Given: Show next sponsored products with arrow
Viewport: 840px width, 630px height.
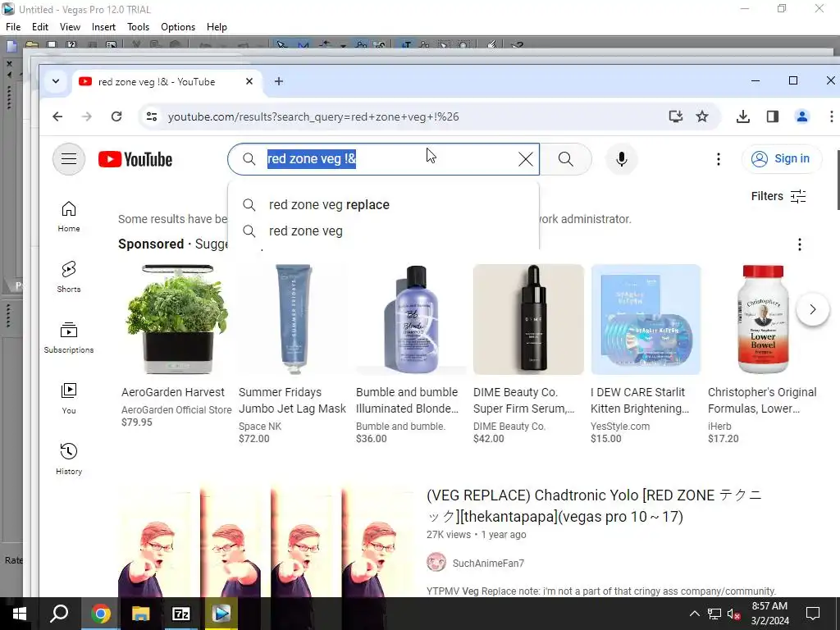Looking at the screenshot, I should [x=813, y=309].
